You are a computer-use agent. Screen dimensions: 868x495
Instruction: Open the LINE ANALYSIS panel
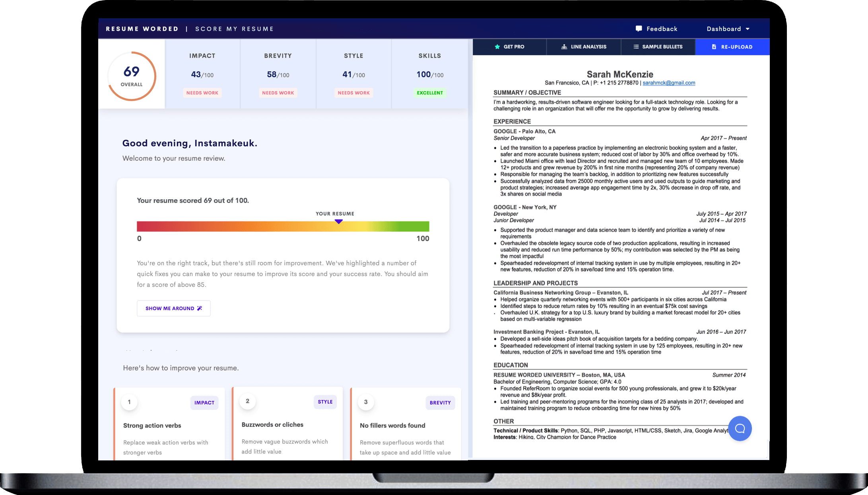click(584, 47)
